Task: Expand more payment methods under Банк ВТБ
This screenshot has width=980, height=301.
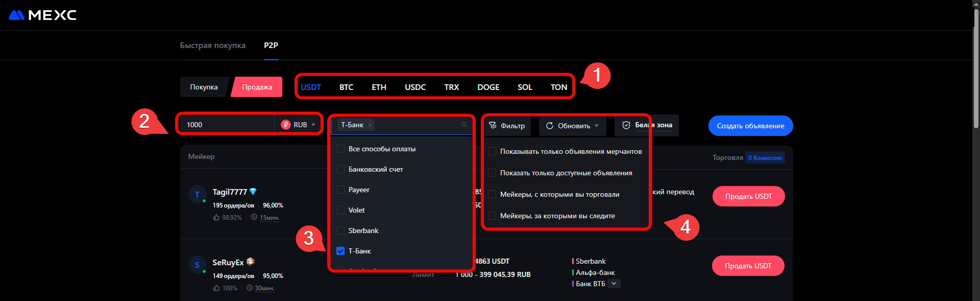Action: (614, 284)
